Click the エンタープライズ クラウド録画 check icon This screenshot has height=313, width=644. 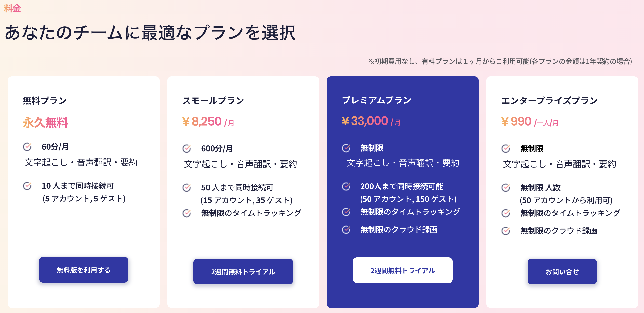(x=506, y=231)
